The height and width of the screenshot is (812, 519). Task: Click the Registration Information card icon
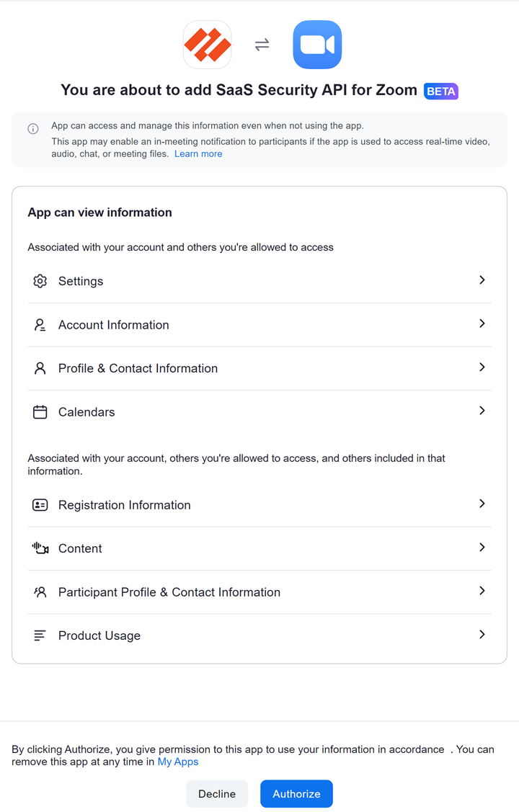tap(40, 505)
